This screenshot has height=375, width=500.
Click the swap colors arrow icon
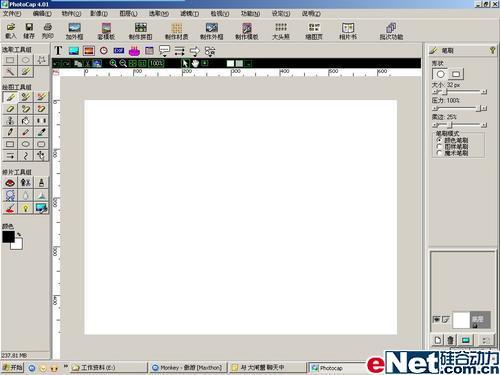pyautogui.click(x=19, y=234)
